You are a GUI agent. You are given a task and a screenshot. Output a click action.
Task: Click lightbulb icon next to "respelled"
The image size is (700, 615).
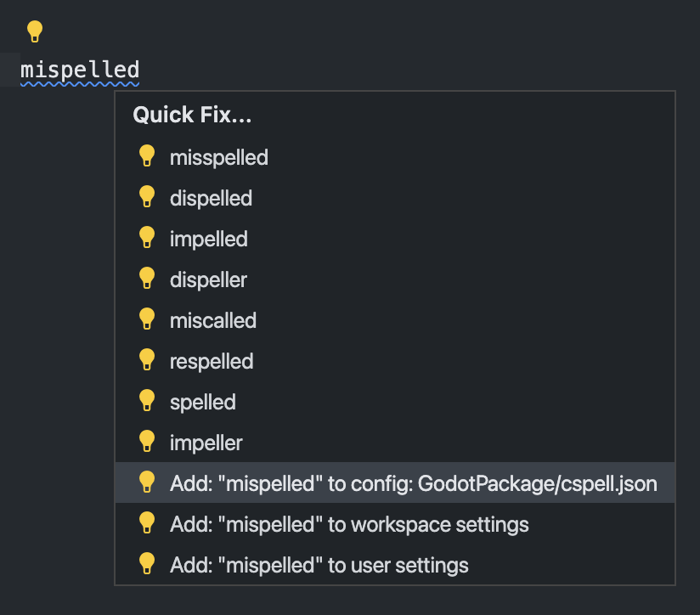pyautogui.click(x=147, y=360)
